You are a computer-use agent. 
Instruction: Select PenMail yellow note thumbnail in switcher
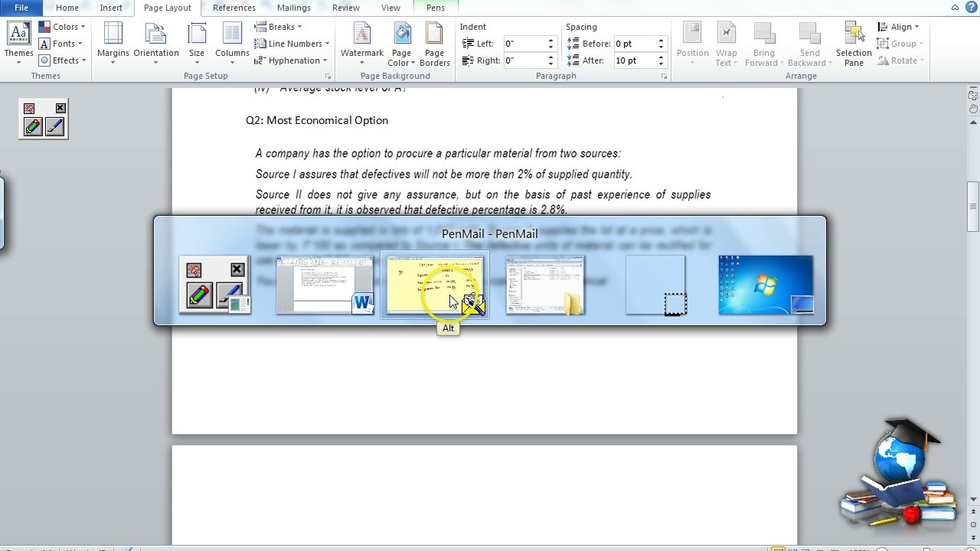click(x=435, y=285)
